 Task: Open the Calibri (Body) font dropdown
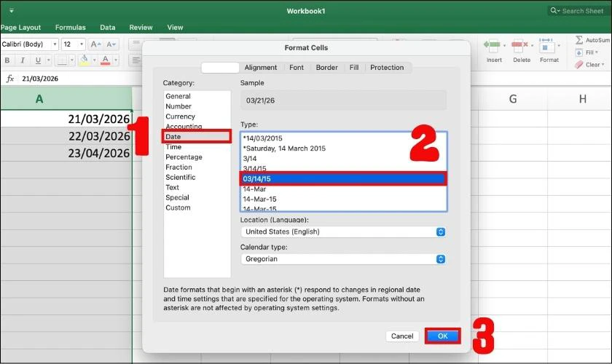pos(29,44)
